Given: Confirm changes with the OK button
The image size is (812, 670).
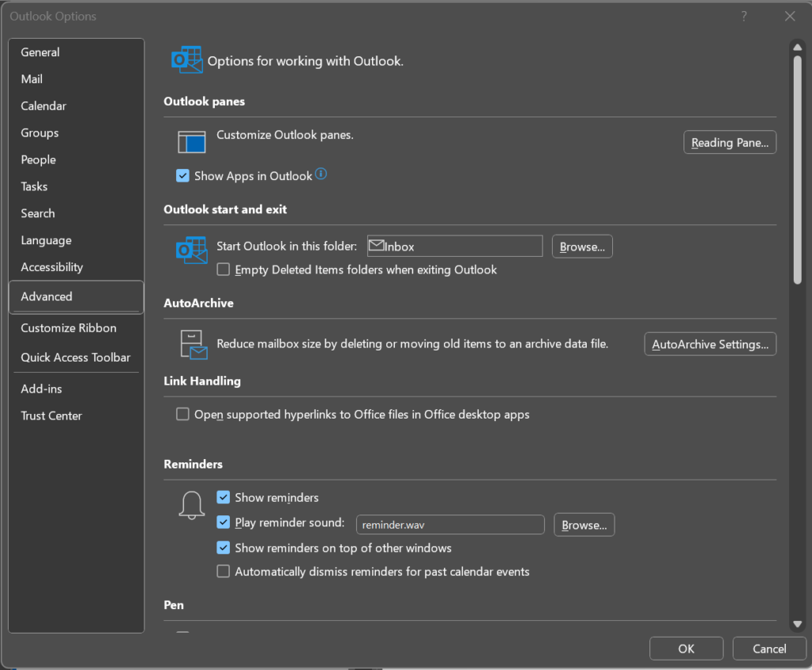Looking at the screenshot, I should click(x=686, y=649).
